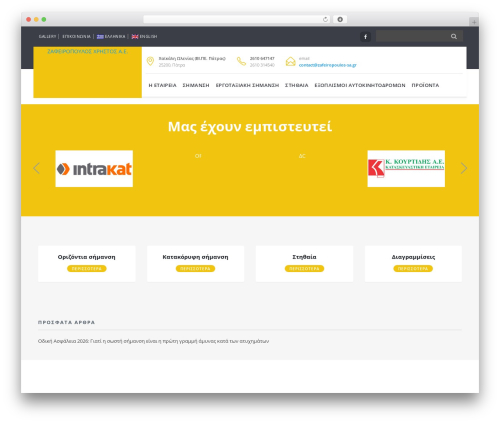Click the Intrakat logo thumbnail
The image size is (500, 423).
94,169
